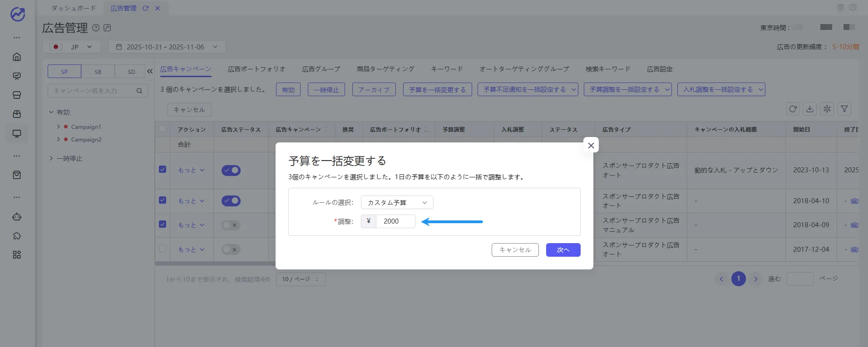Open 入札調整を一括設定する dropdown

click(721, 89)
